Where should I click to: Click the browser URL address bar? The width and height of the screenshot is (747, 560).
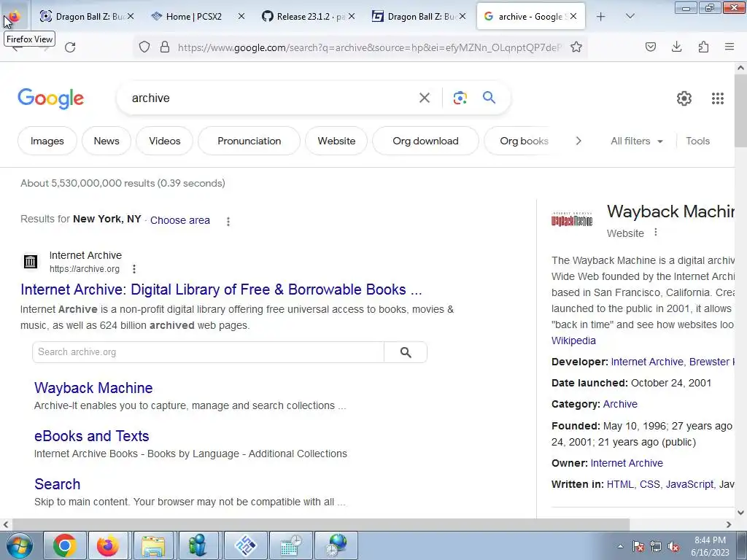(x=370, y=47)
